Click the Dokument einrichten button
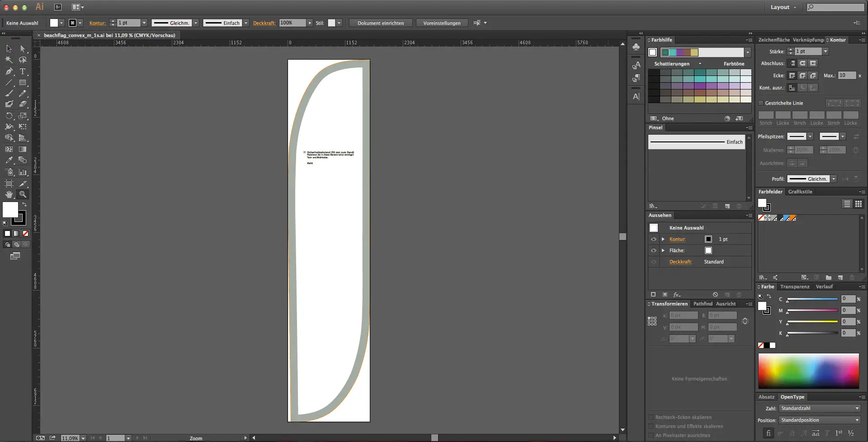868x442 pixels. (380, 23)
